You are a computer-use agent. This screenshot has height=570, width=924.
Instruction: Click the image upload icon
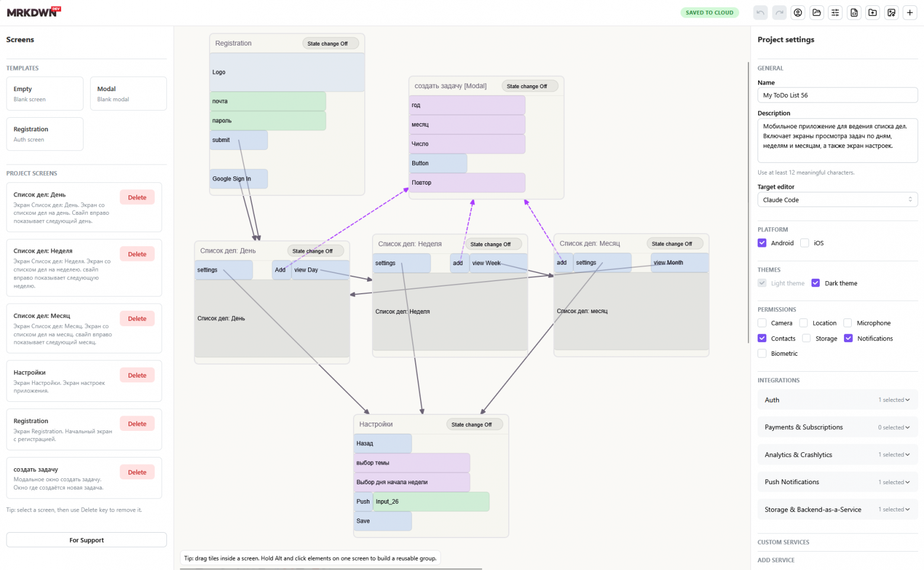coord(891,12)
